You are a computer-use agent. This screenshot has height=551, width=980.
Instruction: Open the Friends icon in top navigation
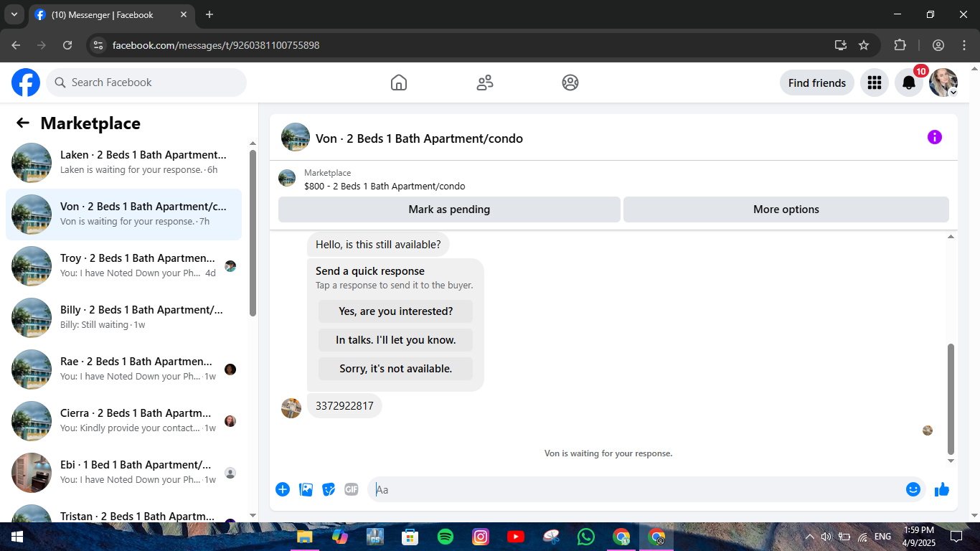pyautogui.click(x=485, y=83)
